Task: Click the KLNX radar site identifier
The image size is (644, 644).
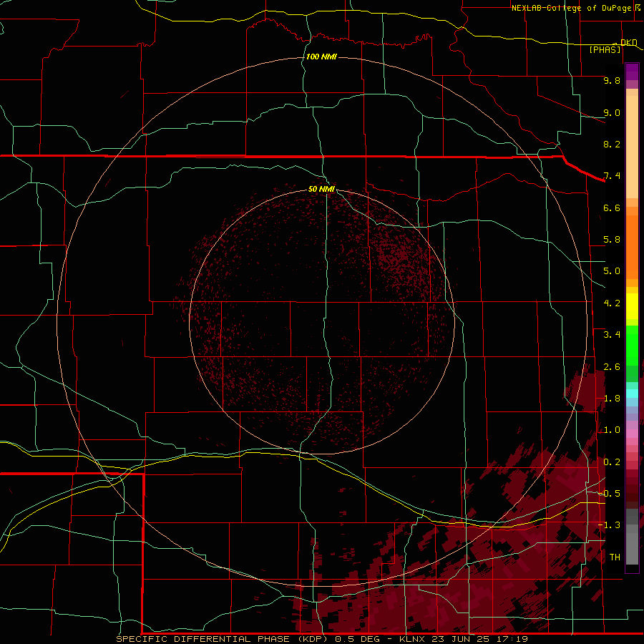Action: (413, 639)
